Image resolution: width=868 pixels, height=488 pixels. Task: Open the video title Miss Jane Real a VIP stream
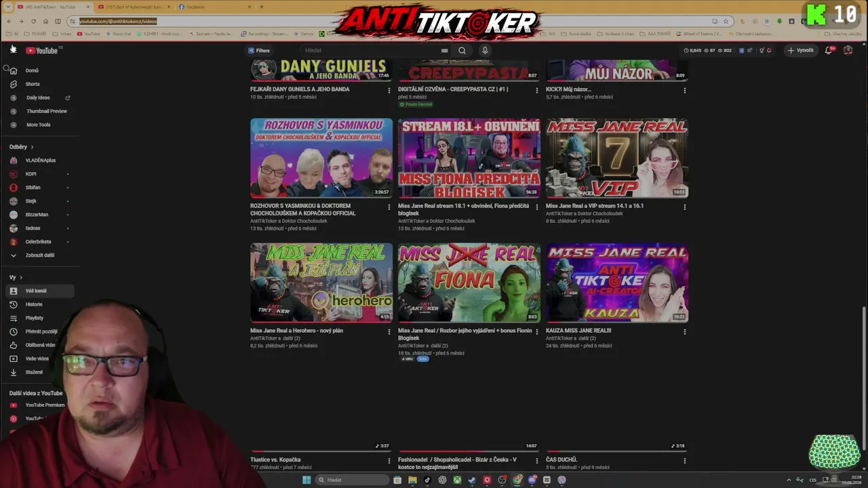point(595,205)
